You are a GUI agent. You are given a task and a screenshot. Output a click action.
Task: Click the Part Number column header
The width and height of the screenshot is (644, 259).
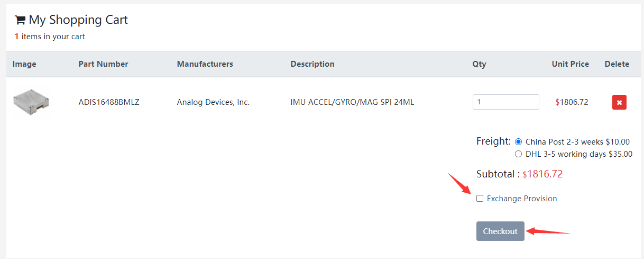pos(103,64)
